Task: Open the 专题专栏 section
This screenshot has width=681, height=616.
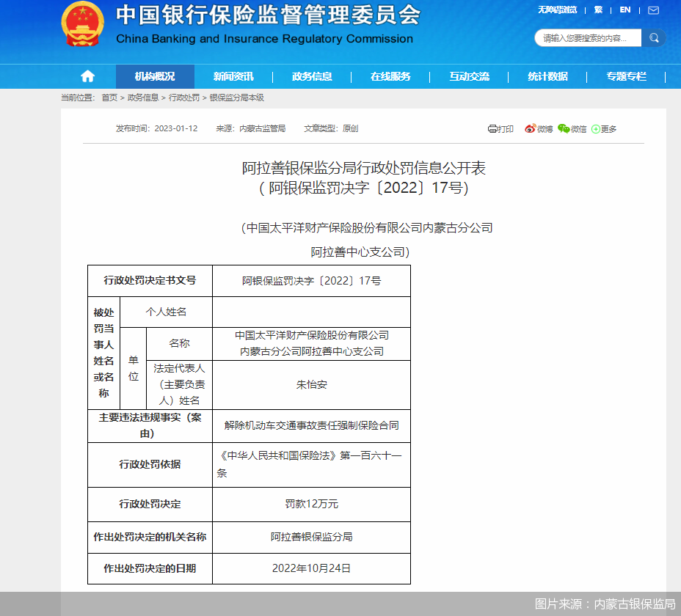Action: (x=625, y=76)
